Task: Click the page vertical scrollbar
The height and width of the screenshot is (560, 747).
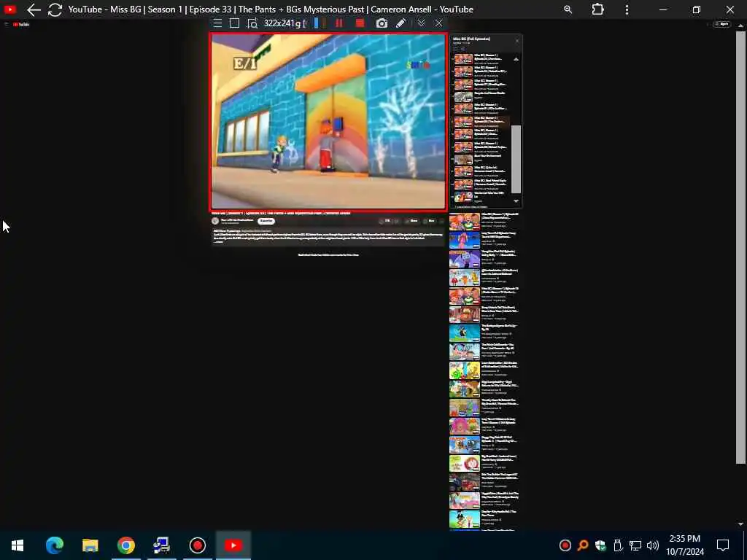Action: (x=740, y=248)
